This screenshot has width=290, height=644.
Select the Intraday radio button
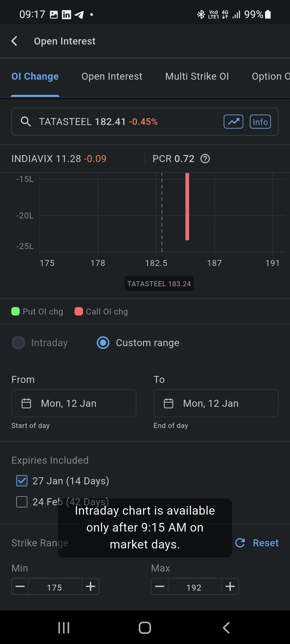click(x=18, y=343)
